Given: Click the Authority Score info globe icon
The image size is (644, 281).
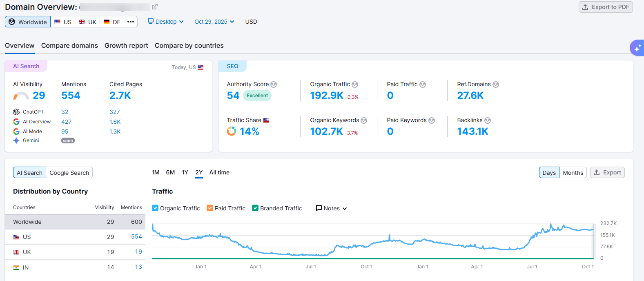Looking at the screenshot, I should [x=274, y=85].
